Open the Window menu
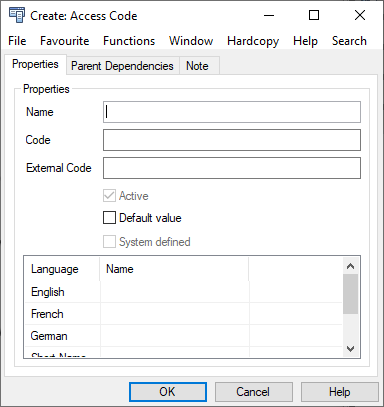The width and height of the screenshot is (384, 407). [191, 41]
